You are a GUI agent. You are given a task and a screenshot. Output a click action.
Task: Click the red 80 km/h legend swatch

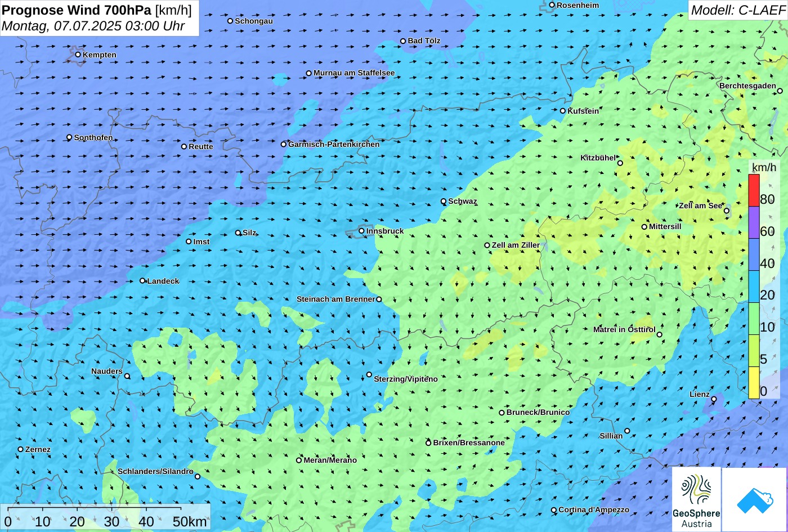pyautogui.click(x=754, y=190)
